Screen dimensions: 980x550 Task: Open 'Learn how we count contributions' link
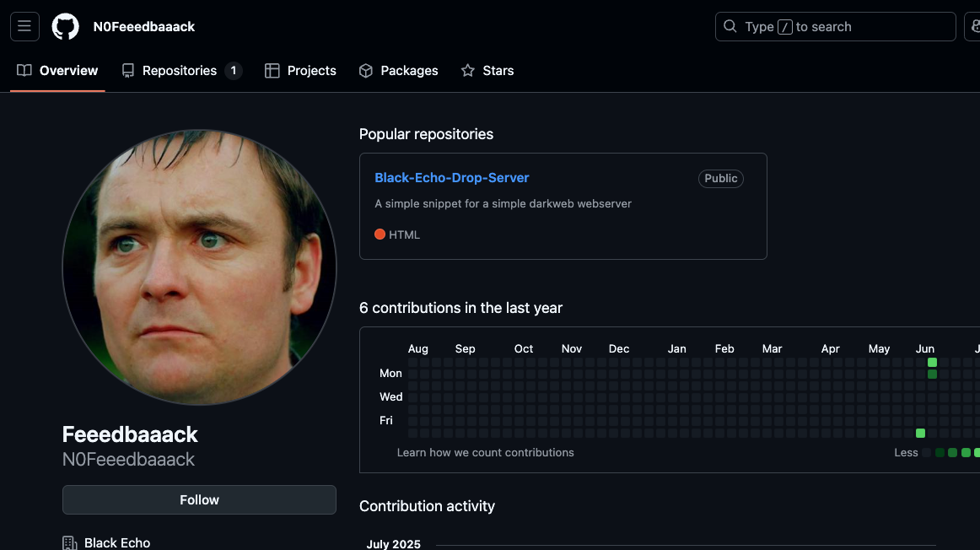485,452
